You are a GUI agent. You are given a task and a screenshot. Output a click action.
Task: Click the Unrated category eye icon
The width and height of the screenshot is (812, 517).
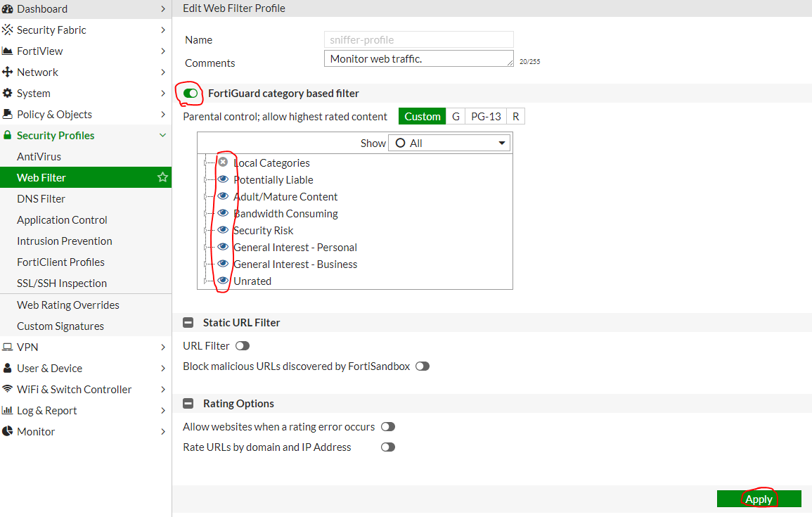[223, 281]
